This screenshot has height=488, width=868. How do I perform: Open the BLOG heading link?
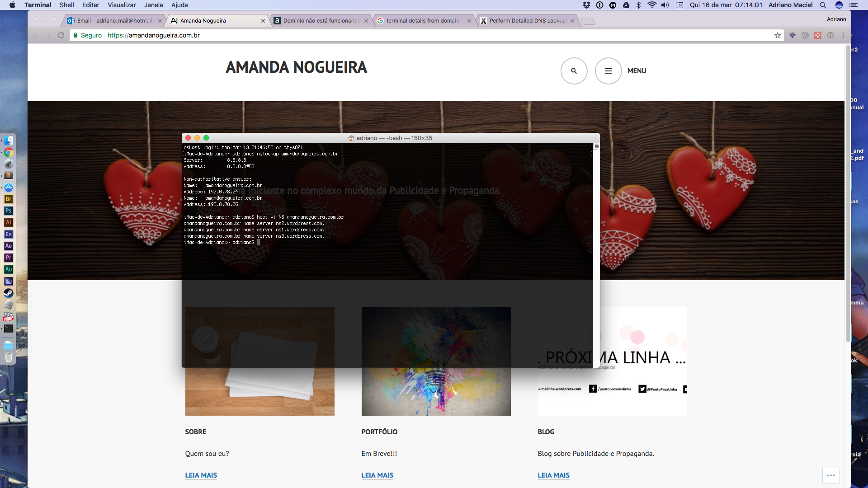pos(546,432)
